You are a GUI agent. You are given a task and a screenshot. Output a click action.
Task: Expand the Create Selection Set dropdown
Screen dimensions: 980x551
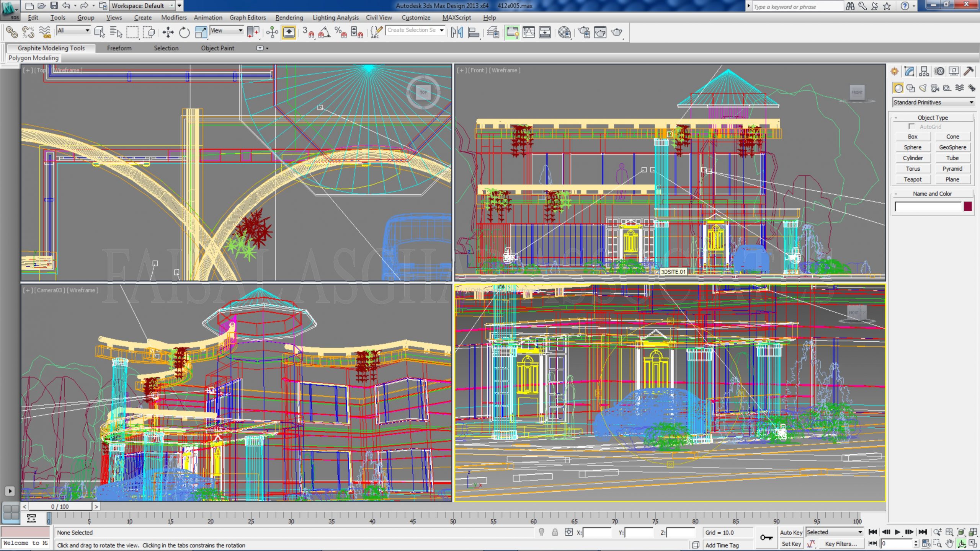coord(441,30)
